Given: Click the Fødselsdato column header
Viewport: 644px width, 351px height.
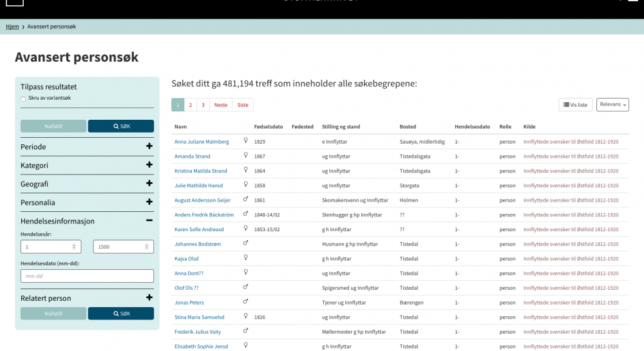Looking at the screenshot, I should 268,127.
